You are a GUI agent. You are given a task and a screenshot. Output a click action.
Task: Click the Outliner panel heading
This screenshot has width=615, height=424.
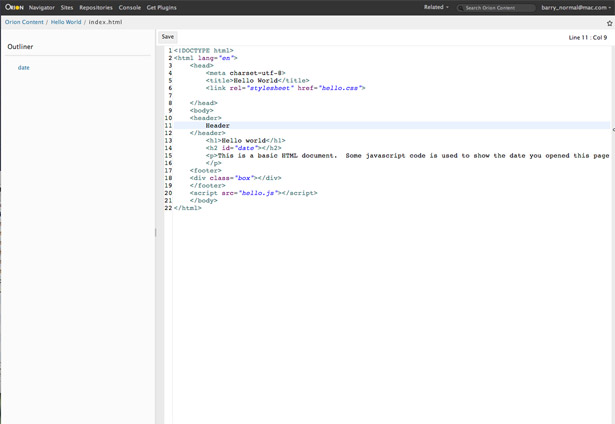point(20,47)
